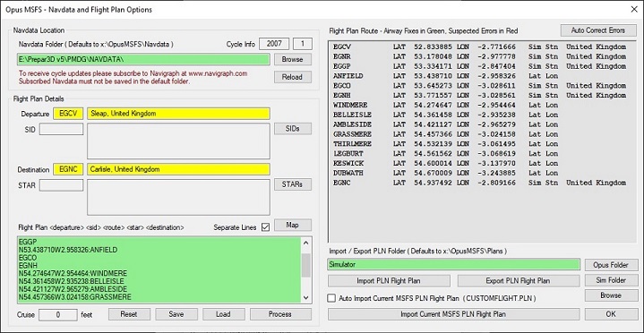Browse for the PLN folder
Viewport: 644px width, 333px height.
611,295
